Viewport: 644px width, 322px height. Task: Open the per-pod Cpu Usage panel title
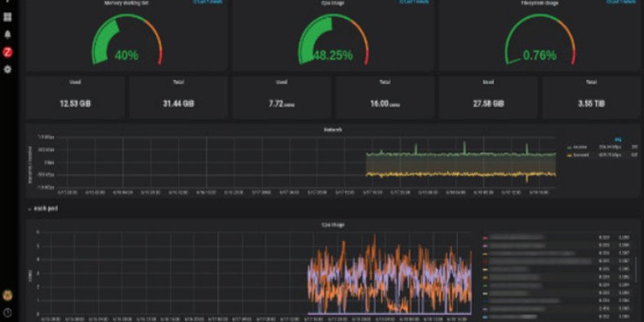pyautogui.click(x=333, y=225)
